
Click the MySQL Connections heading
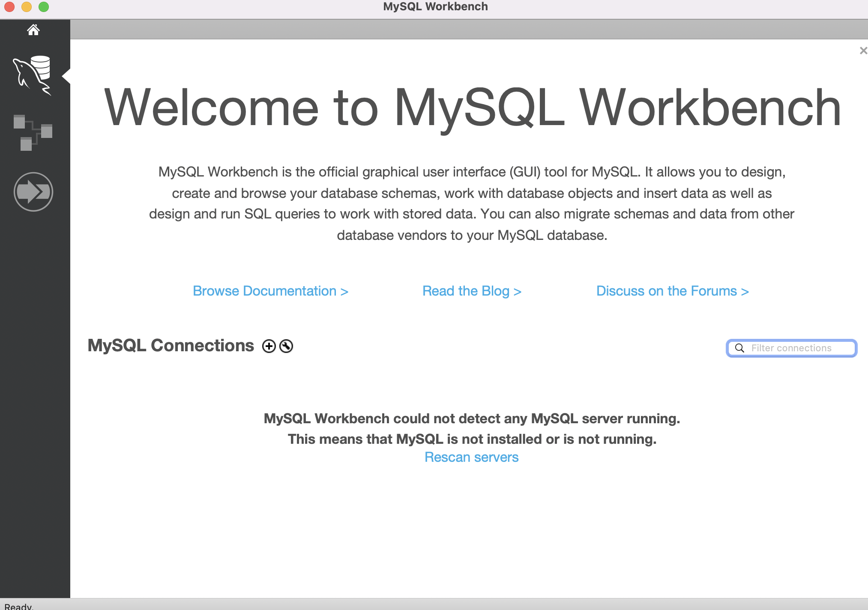171,345
